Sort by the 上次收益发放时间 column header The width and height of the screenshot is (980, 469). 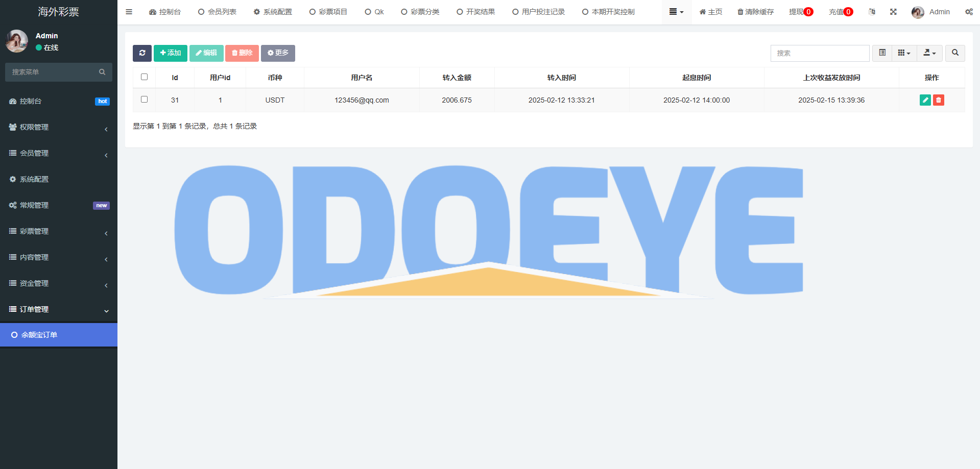831,78
